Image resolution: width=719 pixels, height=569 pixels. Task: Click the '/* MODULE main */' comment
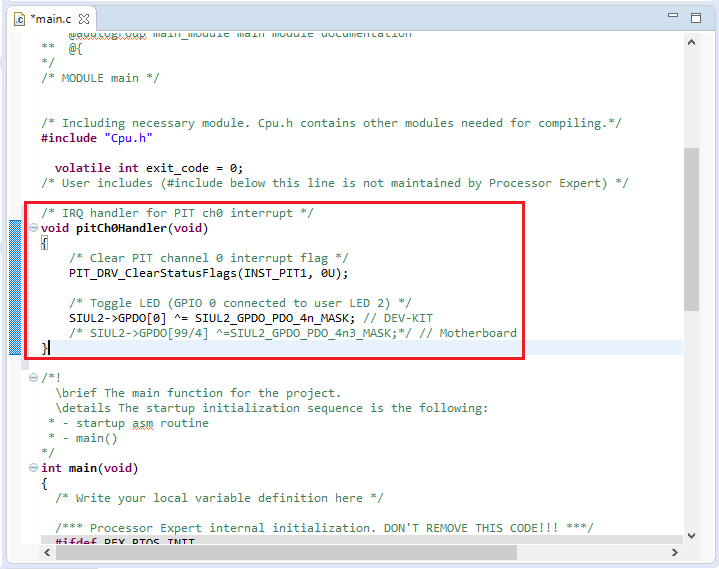(x=100, y=78)
